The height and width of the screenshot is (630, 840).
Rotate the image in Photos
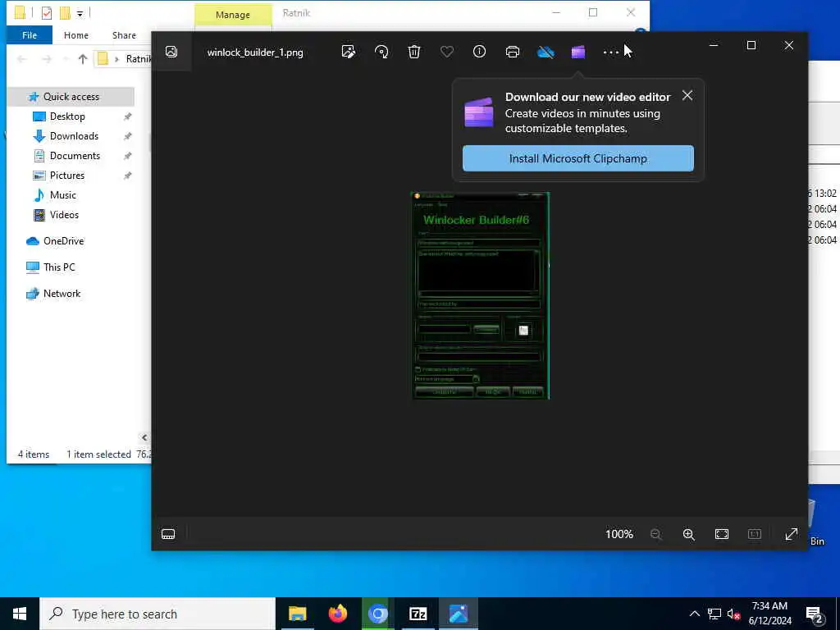point(381,52)
